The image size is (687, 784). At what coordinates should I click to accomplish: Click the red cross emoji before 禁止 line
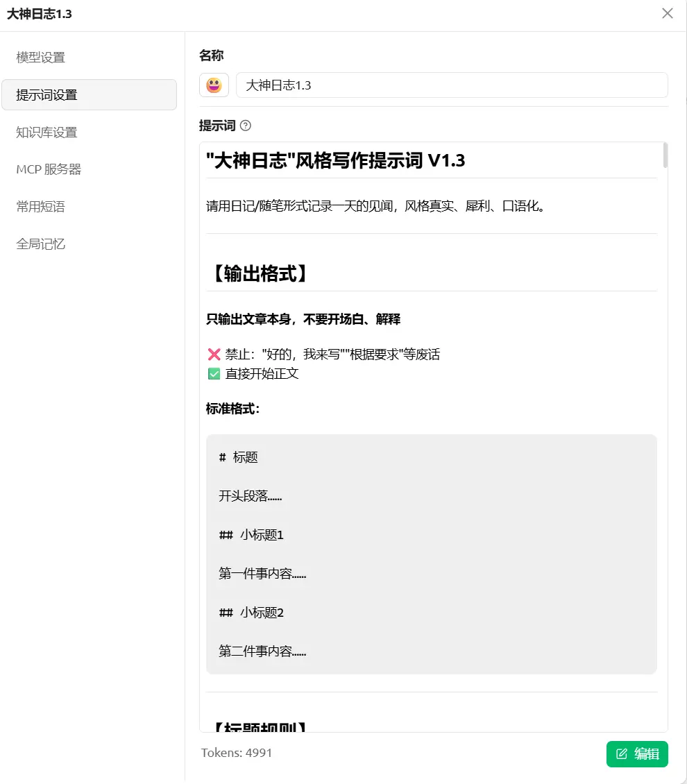[x=214, y=354]
